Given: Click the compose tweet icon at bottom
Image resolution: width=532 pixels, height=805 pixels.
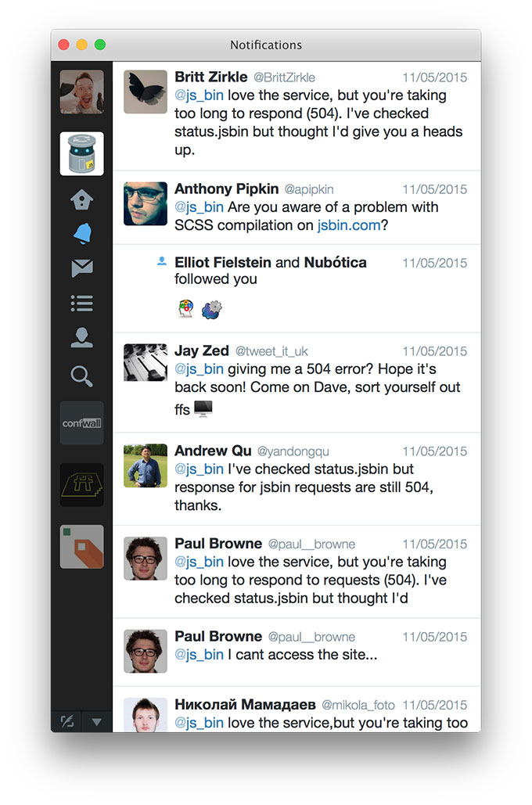Looking at the screenshot, I should click(x=68, y=721).
